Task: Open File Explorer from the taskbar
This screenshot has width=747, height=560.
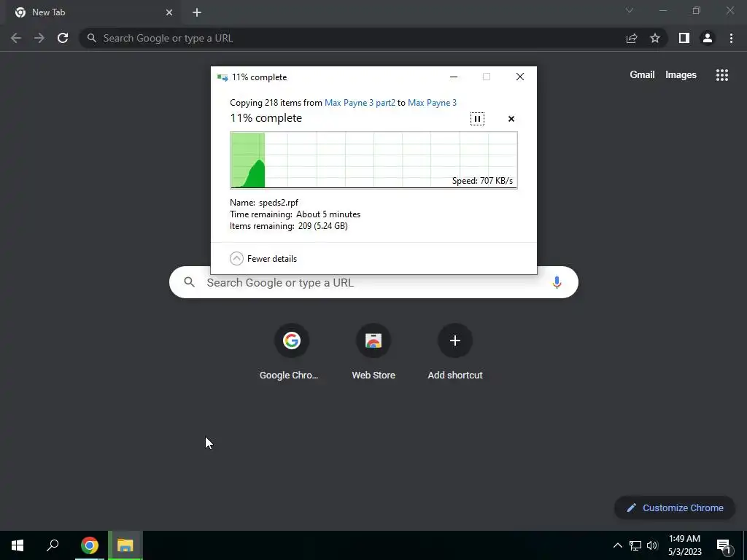Action: (x=125, y=545)
